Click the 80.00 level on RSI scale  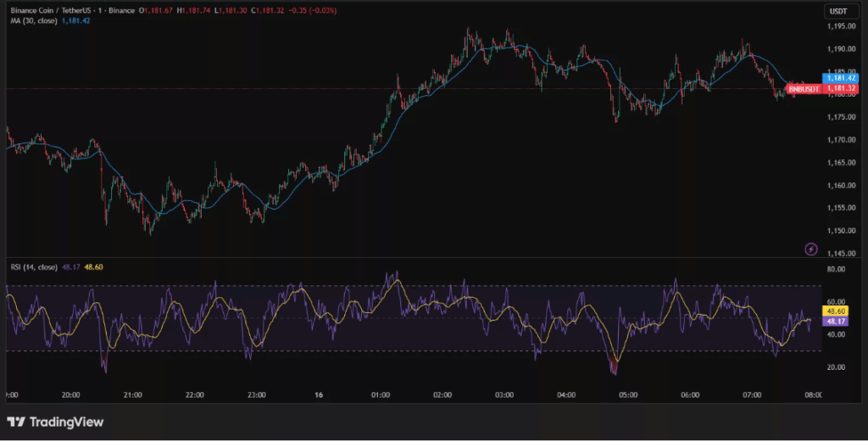835,270
